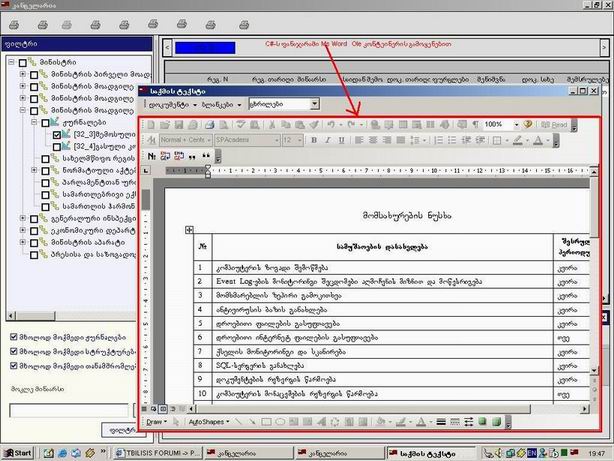Select the Rectangle drawing tool
The height and width of the screenshot is (461, 614).
pos(266,422)
